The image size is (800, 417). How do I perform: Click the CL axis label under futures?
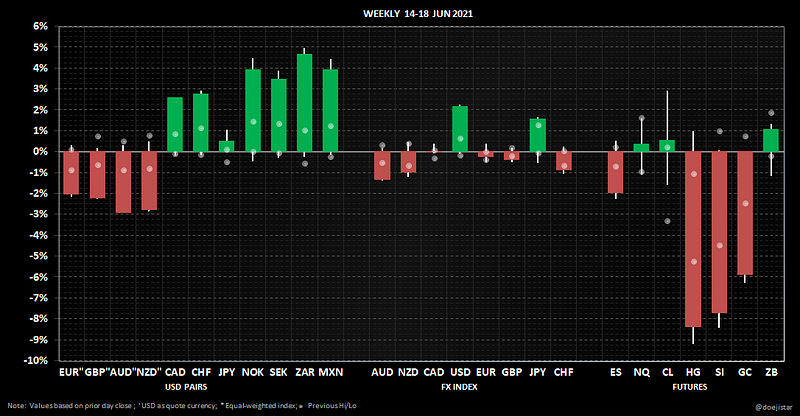(x=667, y=371)
